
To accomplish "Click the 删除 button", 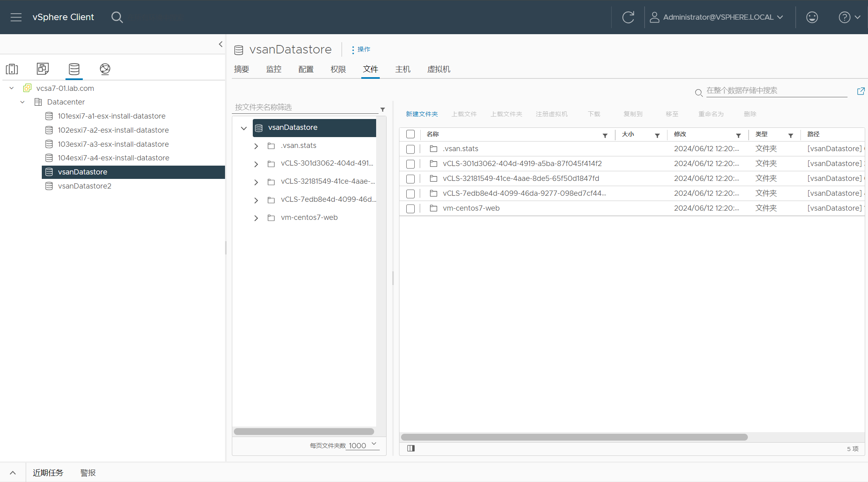I will pos(750,114).
